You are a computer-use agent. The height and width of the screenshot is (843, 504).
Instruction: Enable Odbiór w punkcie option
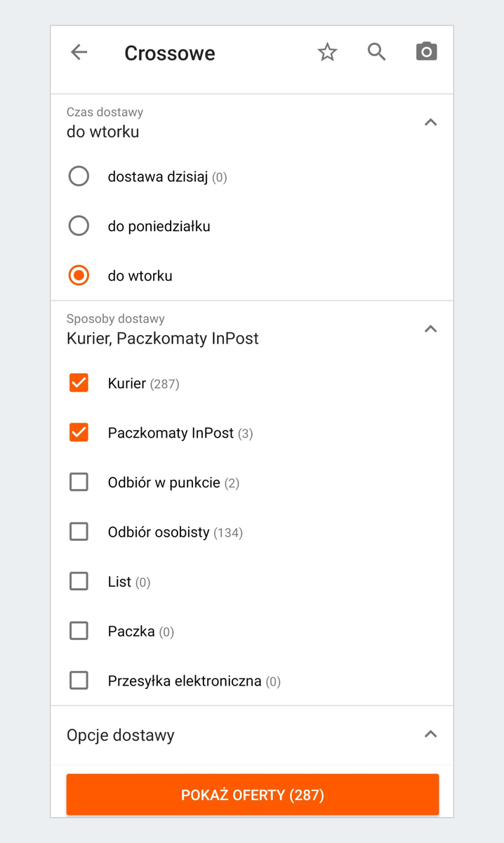point(79,482)
